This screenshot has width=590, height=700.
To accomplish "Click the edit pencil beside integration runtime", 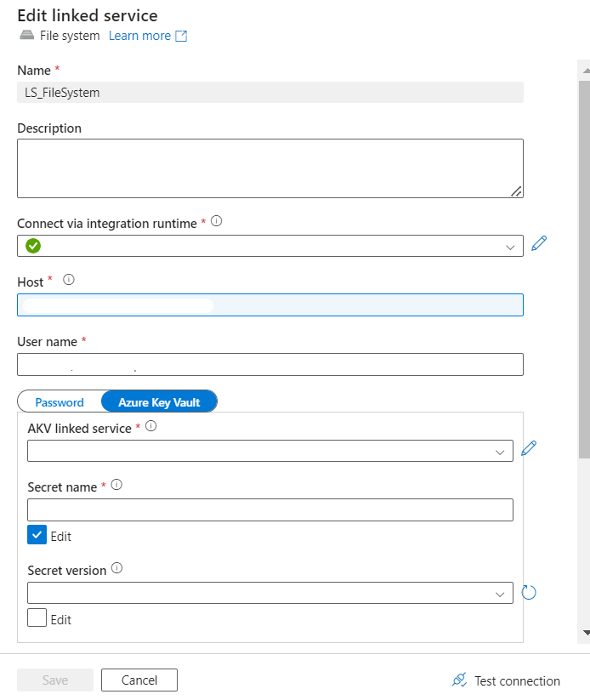I will point(538,244).
